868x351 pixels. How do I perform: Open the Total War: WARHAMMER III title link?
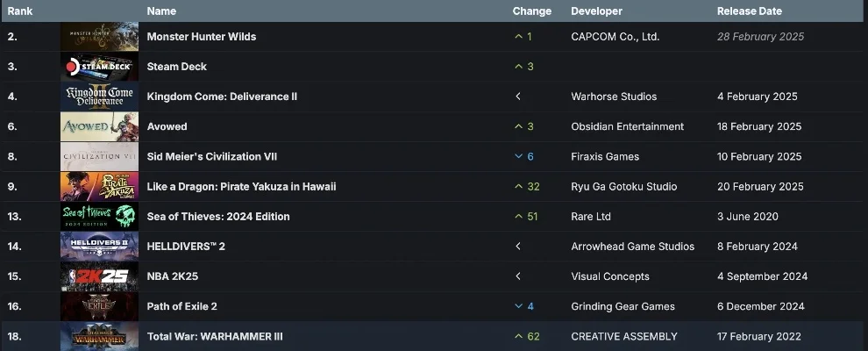[x=215, y=336]
